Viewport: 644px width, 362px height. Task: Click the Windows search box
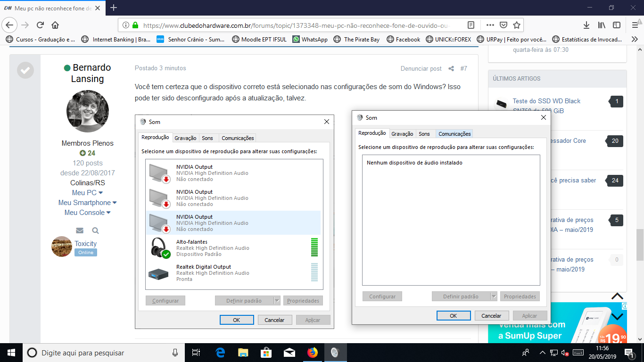(104, 353)
